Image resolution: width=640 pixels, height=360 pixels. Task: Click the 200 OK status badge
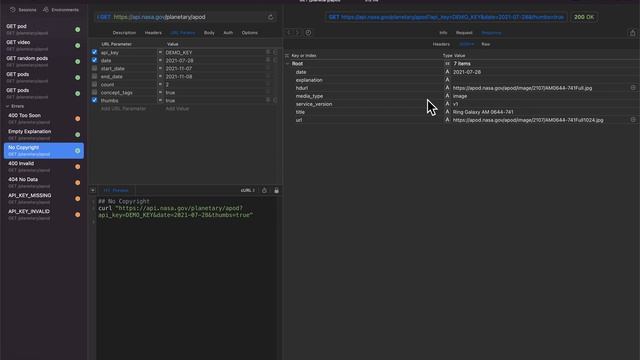[x=584, y=17]
